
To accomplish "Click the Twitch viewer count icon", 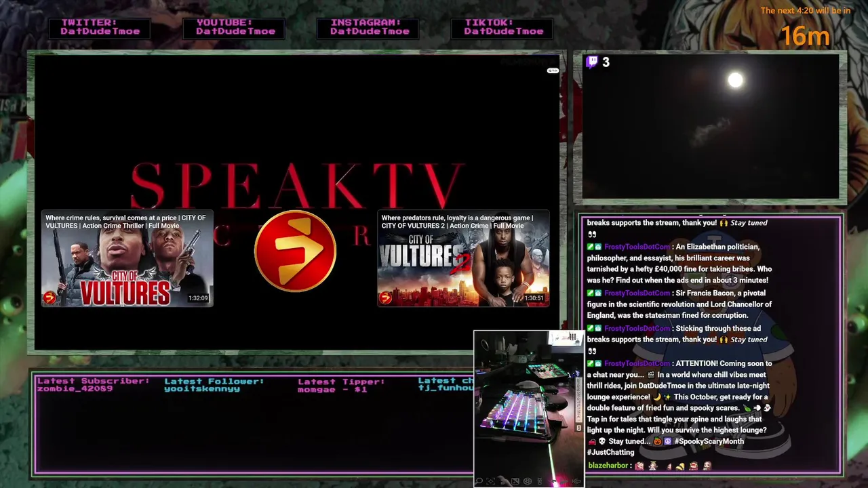I will pos(593,62).
